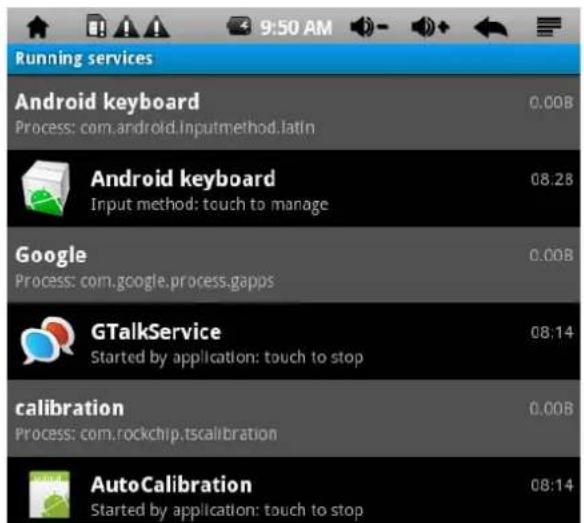This screenshot has height=523, width=584.
Task: Tap the Android keyboard box icon
Action: click(46, 188)
